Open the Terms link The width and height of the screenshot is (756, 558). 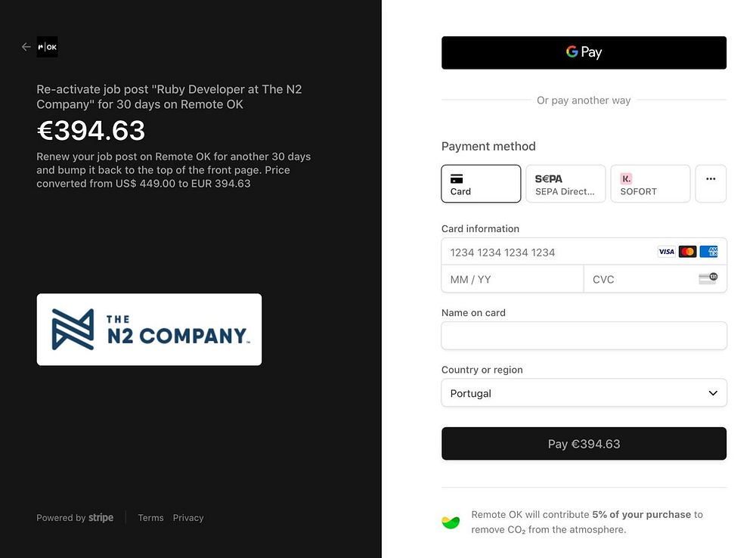(150, 518)
